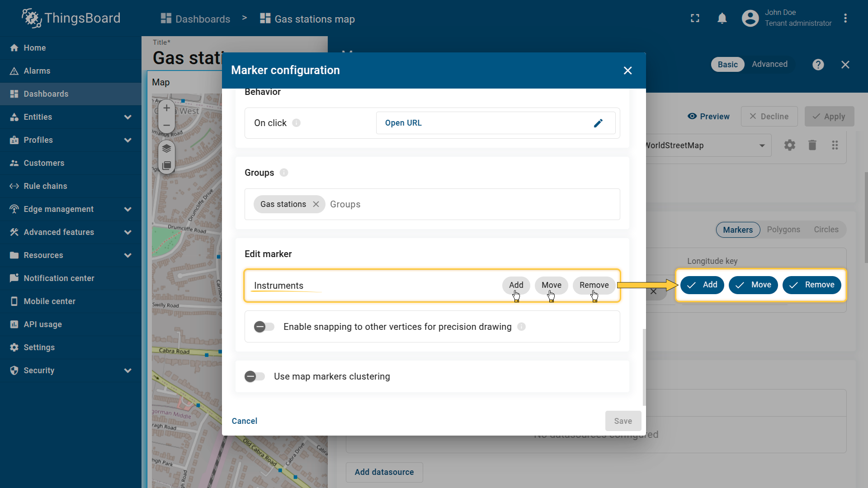Open the OpenStreetMap layer dropdown
The width and height of the screenshot is (868, 488).
click(x=762, y=145)
